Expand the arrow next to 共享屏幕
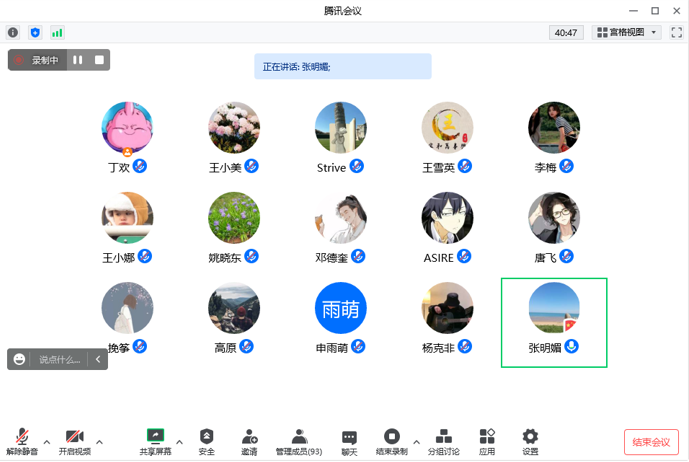Screen dimensions: 689x462 180,441
